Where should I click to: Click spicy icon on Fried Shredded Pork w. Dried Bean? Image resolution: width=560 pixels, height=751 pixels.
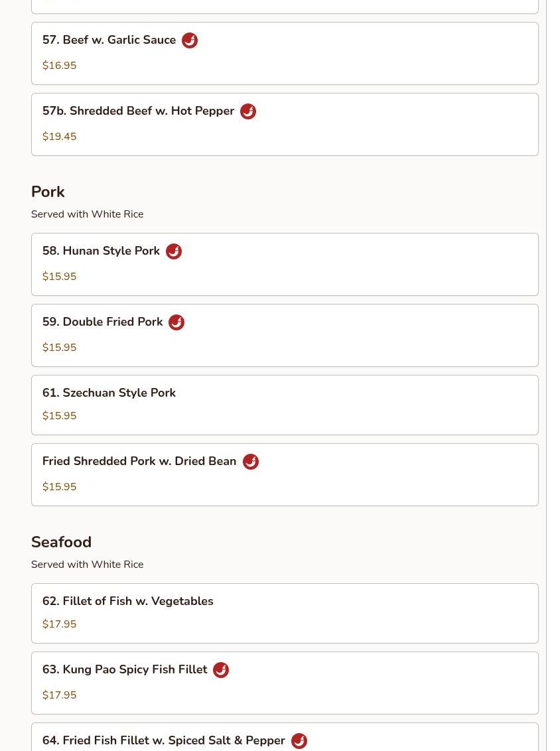click(x=251, y=462)
